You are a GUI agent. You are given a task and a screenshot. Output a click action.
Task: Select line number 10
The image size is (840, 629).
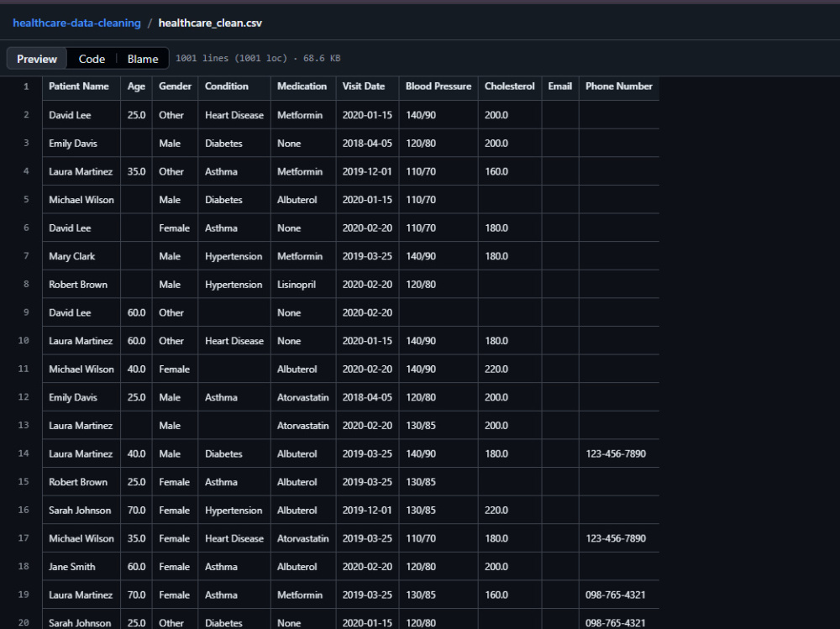(24, 341)
